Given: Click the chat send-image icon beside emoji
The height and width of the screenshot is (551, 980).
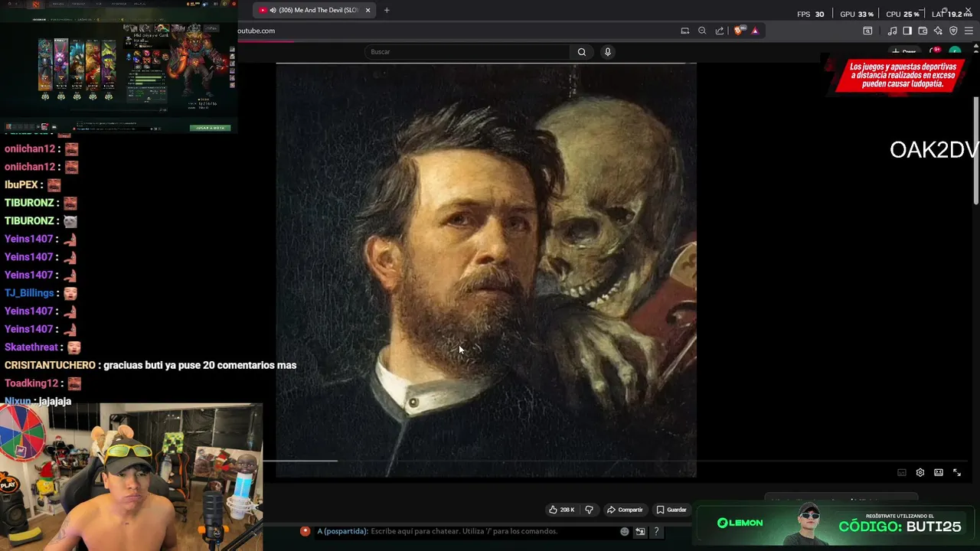Looking at the screenshot, I should pyautogui.click(x=640, y=531).
